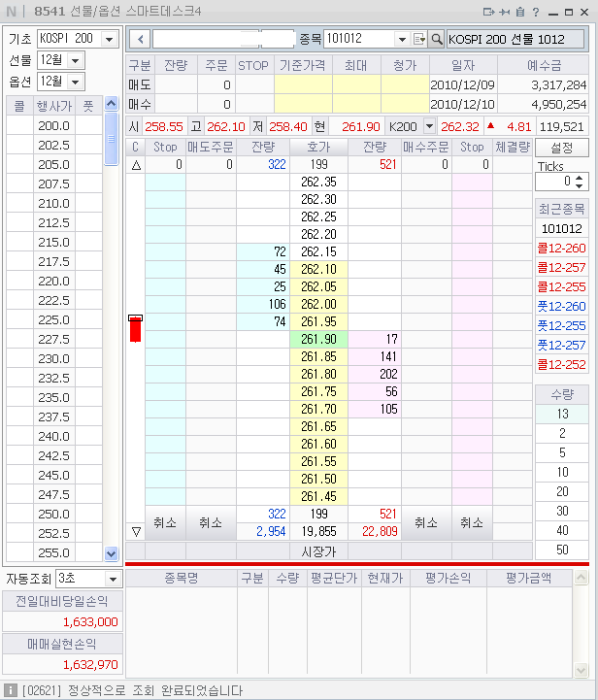Select recent item 콜12-252
Viewport: 598px width, 700px height.
[562, 365]
